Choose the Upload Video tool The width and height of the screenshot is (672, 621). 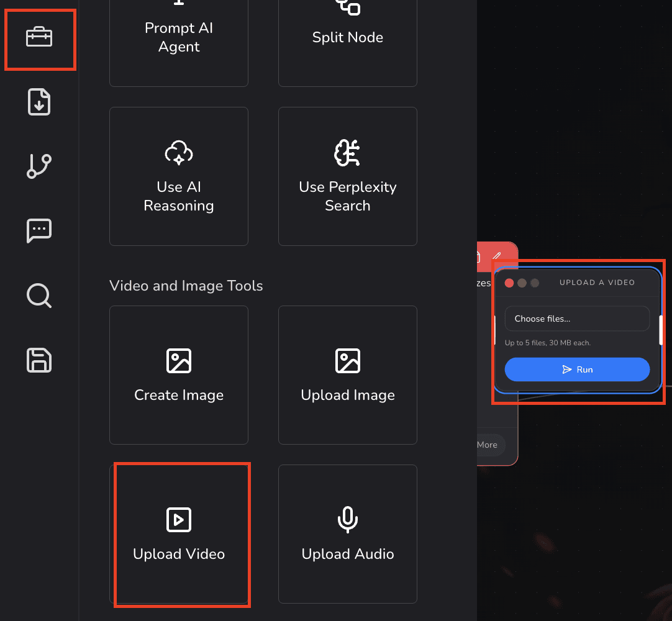click(x=179, y=534)
